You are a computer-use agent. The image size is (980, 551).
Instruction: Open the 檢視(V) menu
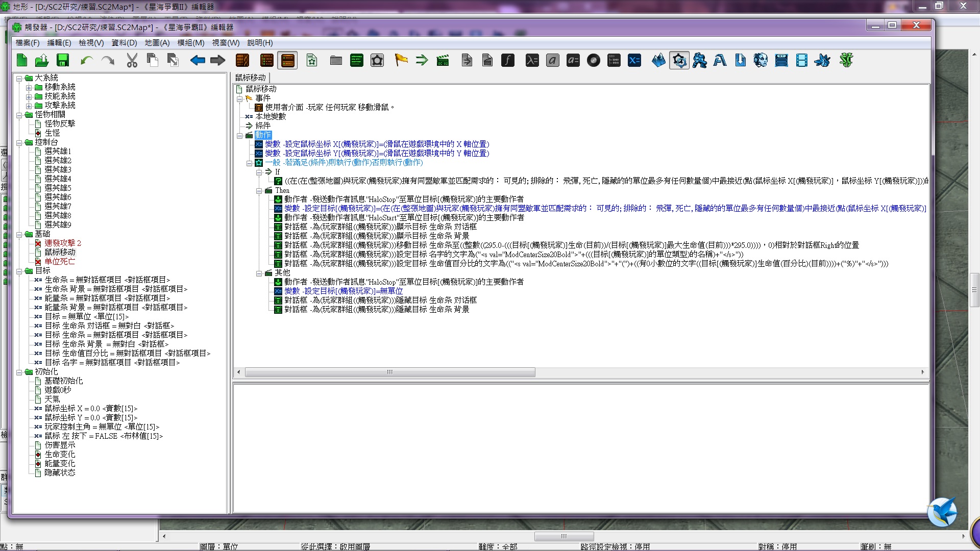(x=91, y=43)
